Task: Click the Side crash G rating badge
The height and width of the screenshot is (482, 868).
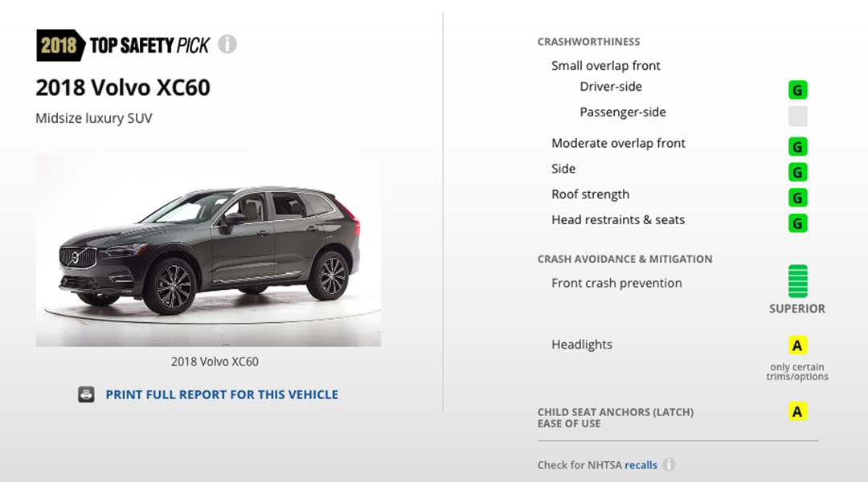Action: pos(798,172)
